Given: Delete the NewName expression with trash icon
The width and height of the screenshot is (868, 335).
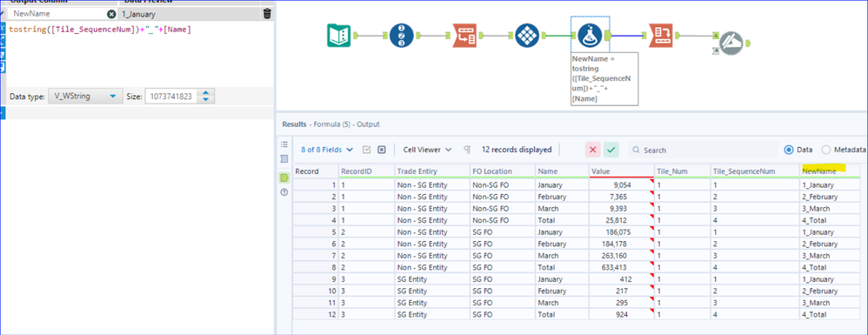Looking at the screenshot, I should coord(267,14).
